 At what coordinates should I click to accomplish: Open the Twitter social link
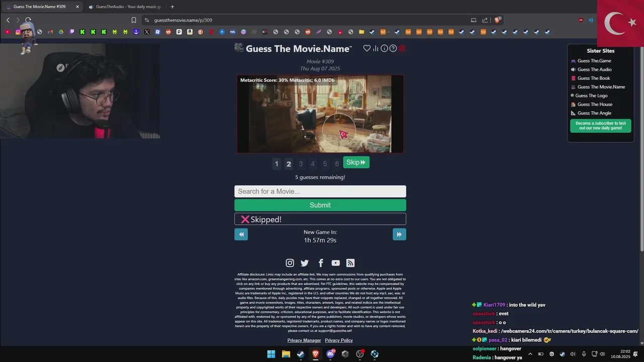(x=305, y=263)
